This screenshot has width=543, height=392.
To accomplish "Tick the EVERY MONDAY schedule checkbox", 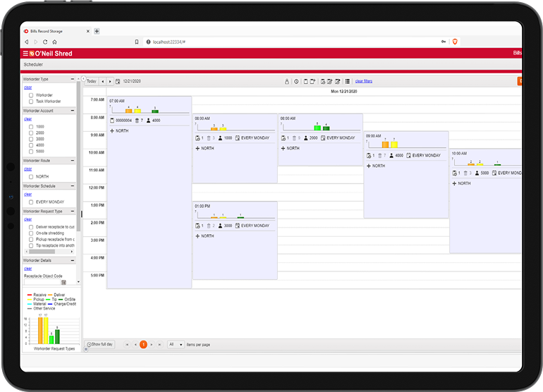I will tap(31, 202).
